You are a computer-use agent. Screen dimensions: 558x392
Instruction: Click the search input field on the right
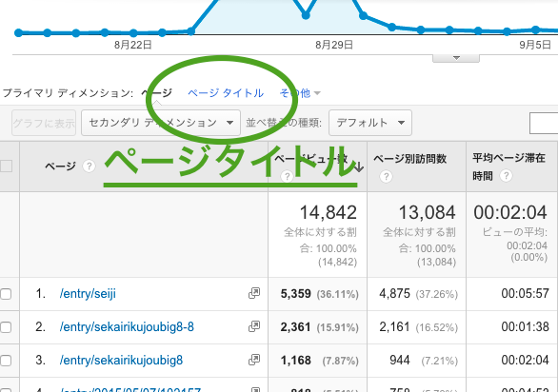[x=544, y=123]
